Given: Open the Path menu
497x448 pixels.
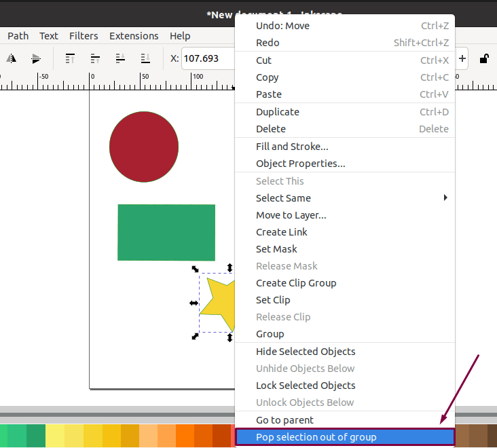Looking at the screenshot, I should pos(18,36).
